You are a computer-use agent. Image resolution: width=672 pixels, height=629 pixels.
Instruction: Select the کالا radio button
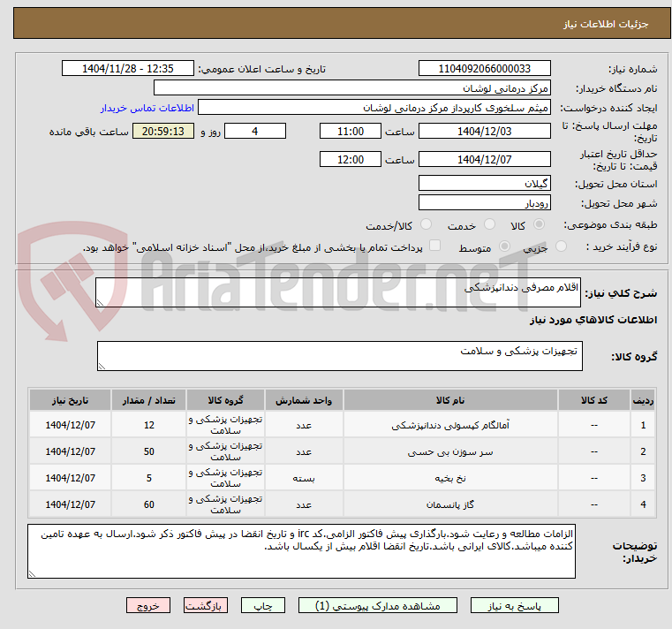point(540,224)
